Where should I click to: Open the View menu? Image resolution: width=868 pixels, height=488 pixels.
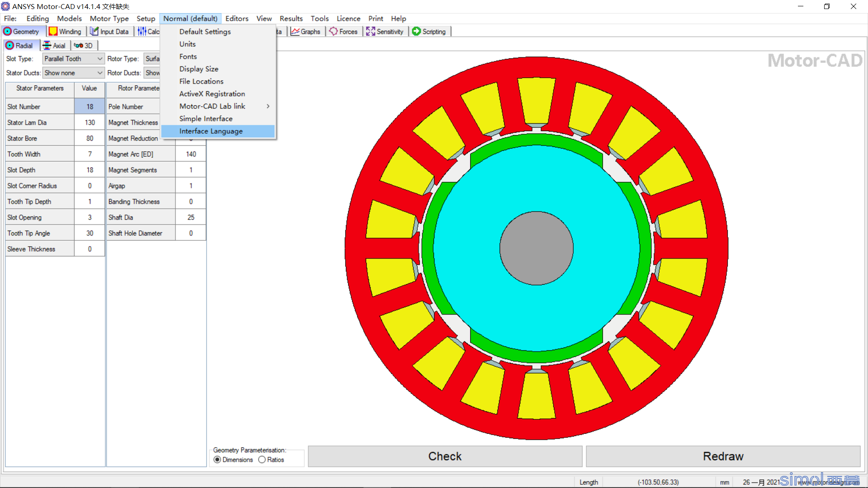[x=264, y=19]
